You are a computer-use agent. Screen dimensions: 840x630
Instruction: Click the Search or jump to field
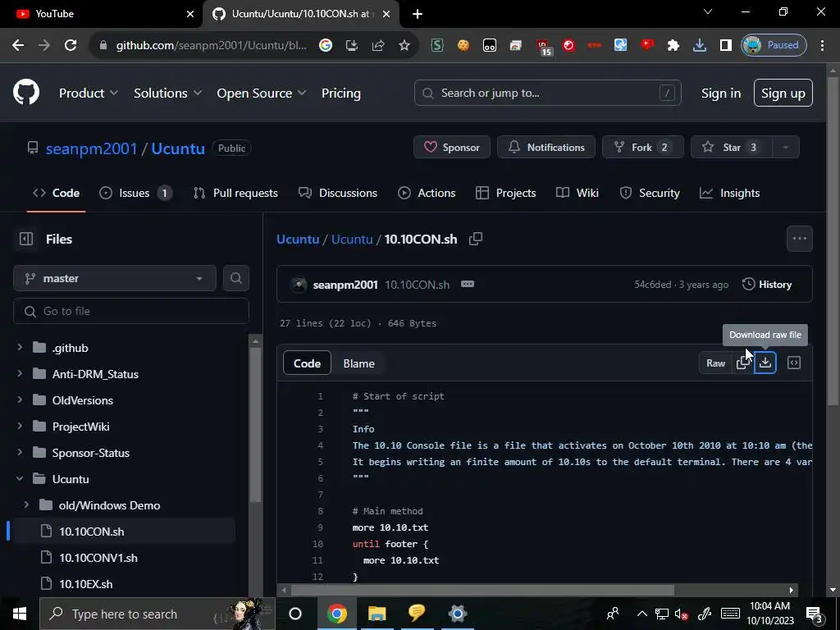click(547, 93)
